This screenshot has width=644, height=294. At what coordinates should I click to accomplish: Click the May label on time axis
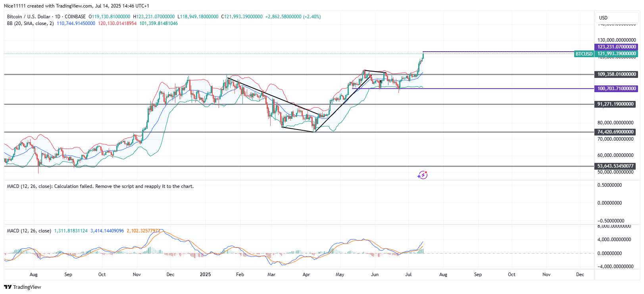(x=340, y=275)
